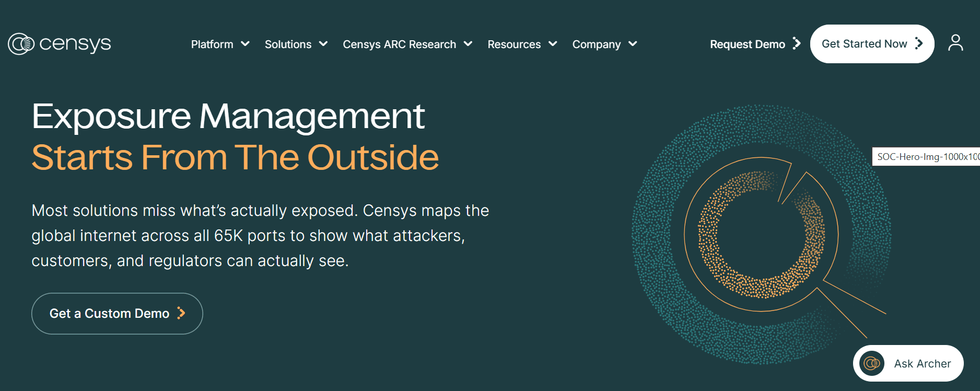Open the Solutions navigation item
Viewport: 980px width, 391px height.
tap(288, 44)
